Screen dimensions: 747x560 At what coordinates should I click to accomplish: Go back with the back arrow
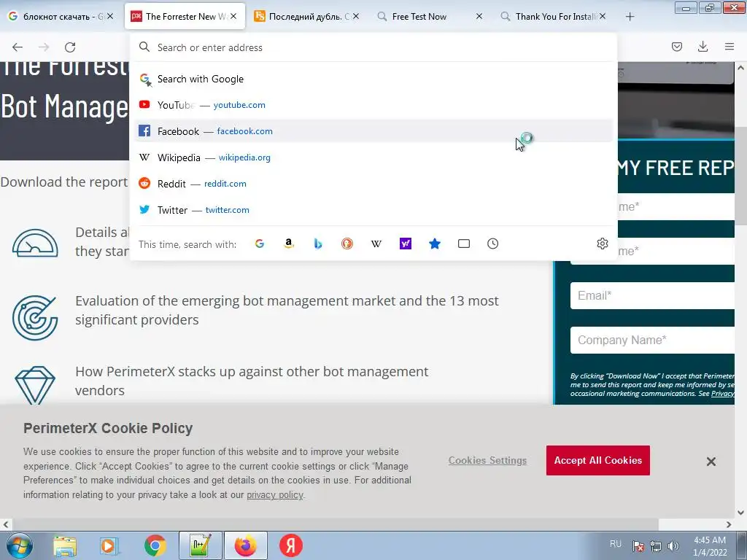[x=18, y=47]
